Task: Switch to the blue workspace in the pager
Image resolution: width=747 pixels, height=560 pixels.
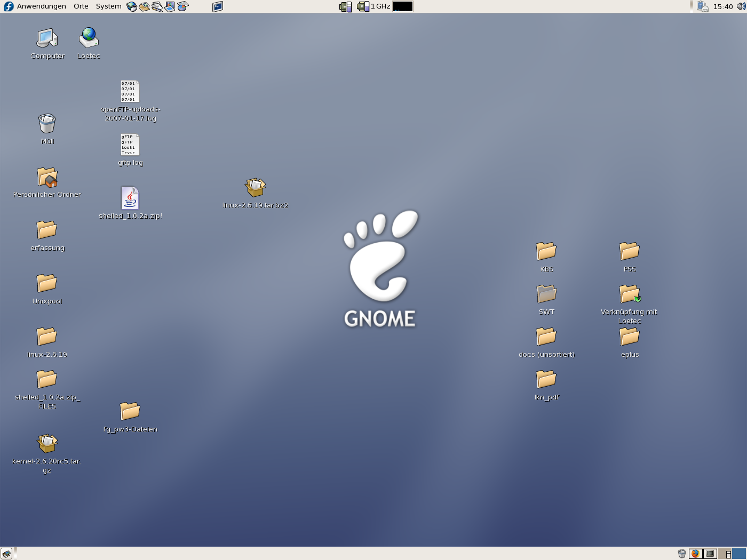Action: pos(740,554)
